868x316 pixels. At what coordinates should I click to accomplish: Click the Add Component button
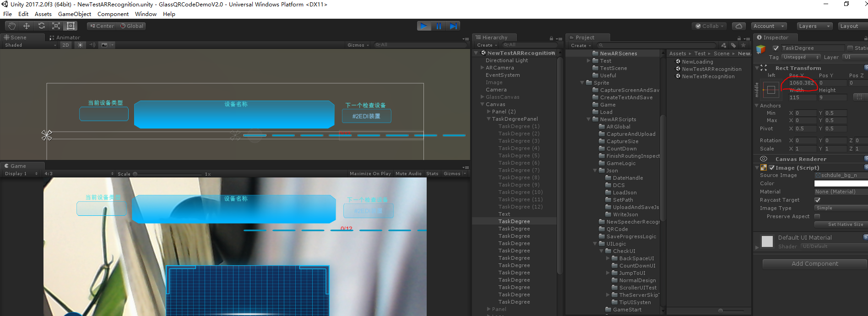coord(814,264)
